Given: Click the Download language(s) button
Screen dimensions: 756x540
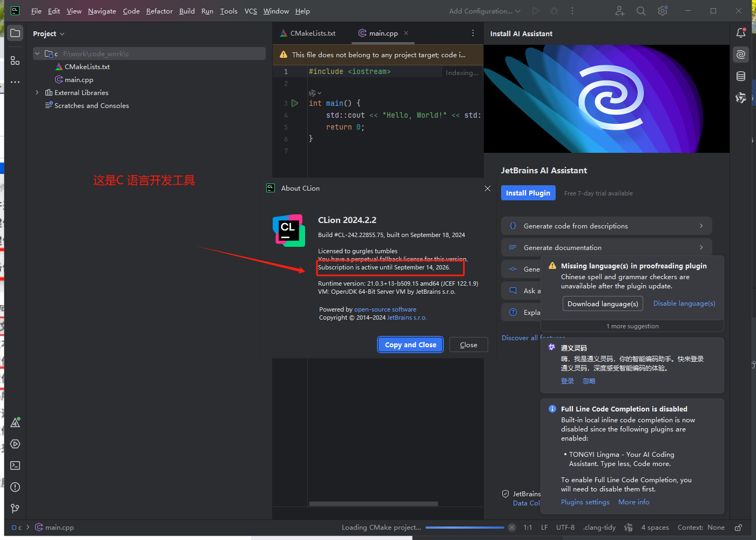Looking at the screenshot, I should 603,303.
